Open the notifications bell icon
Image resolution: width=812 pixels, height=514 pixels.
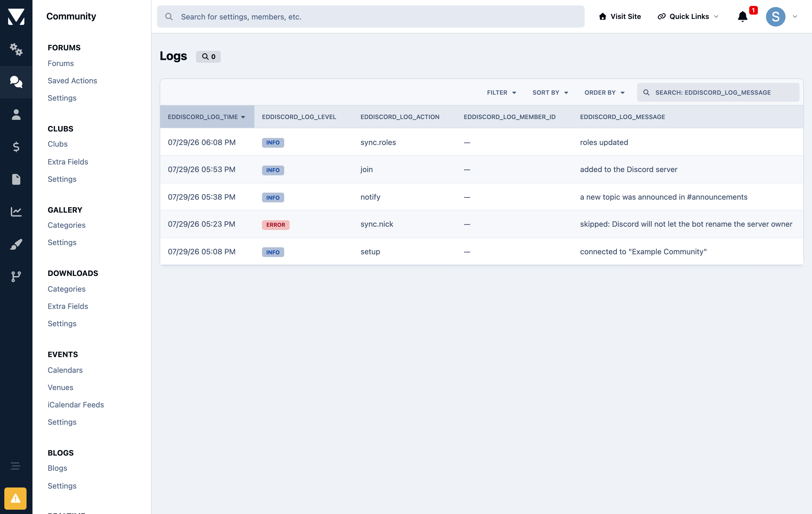[742, 17]
